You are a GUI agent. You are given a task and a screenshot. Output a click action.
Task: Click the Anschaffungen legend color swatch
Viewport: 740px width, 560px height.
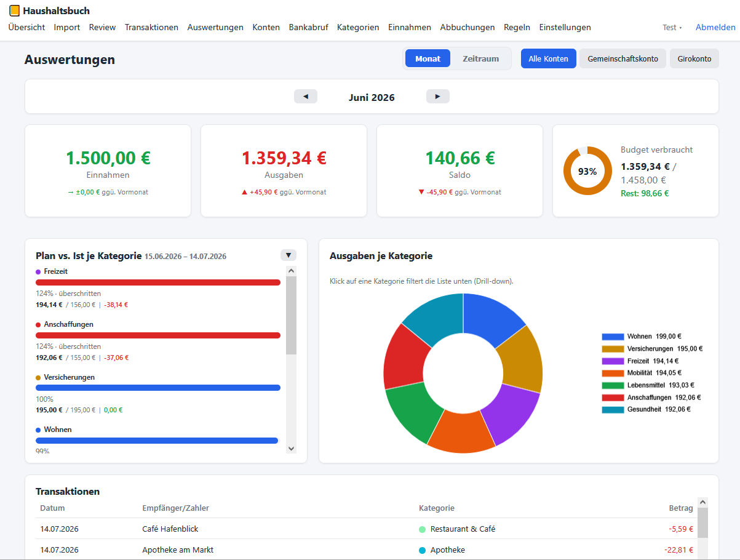pyautogui.click(x=613, y=398)
